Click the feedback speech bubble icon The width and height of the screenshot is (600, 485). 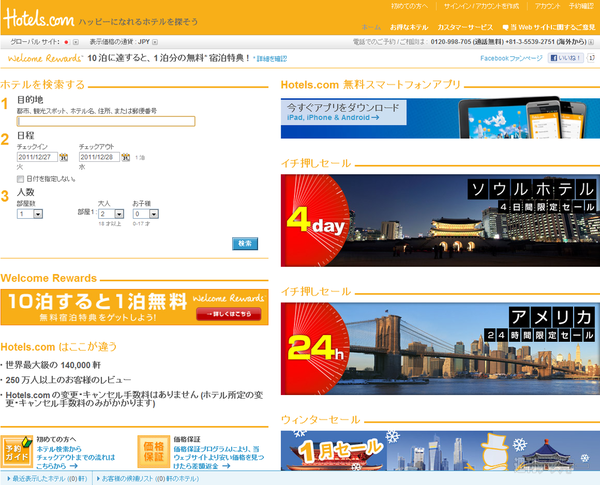coord(505,28)
